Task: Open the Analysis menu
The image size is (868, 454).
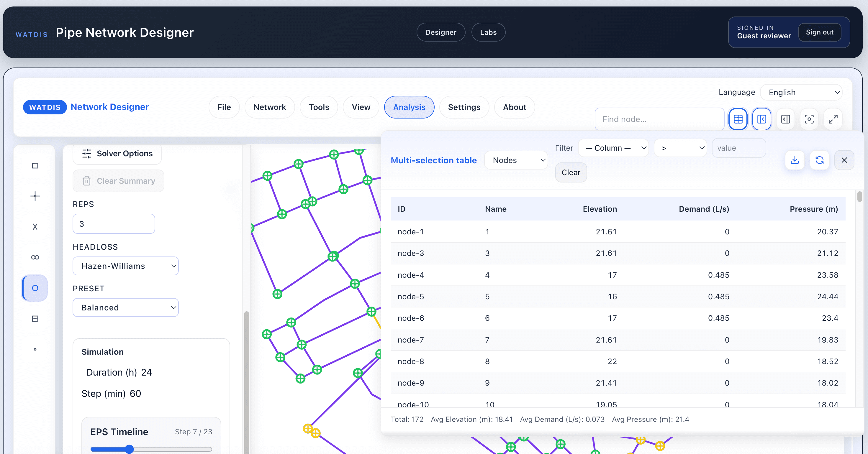Action: pyautogui.click(x=409, y=107)
